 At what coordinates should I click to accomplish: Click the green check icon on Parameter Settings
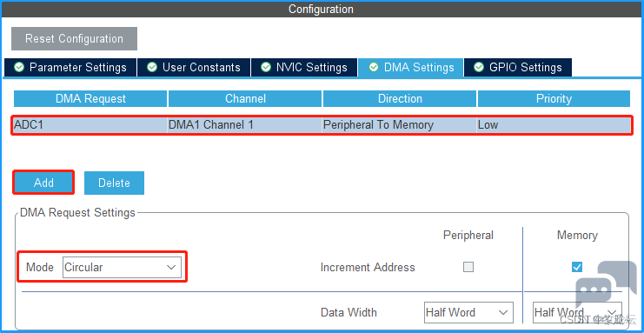[19, 67]
